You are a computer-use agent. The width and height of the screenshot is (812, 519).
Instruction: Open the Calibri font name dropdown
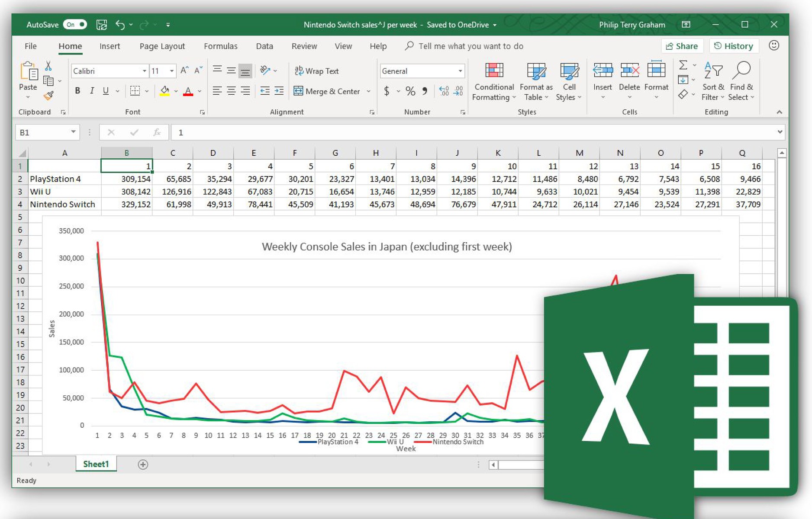(x=144, y=71)
